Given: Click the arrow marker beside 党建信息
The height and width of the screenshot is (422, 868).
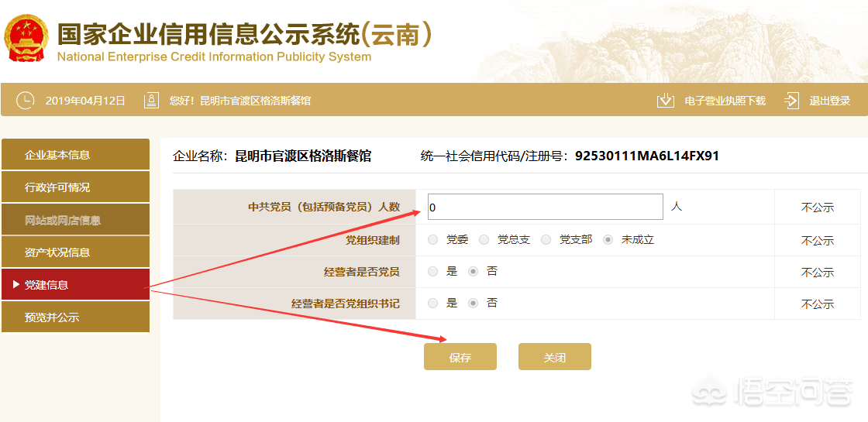Looking at the screenshot, I should pyautogui.click(x=16, y=285).
